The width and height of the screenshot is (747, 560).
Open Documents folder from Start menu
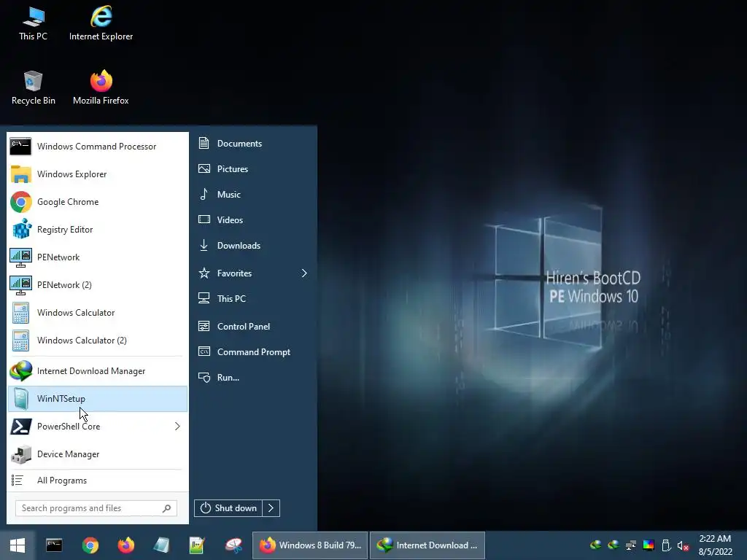(x=255, y=144)
